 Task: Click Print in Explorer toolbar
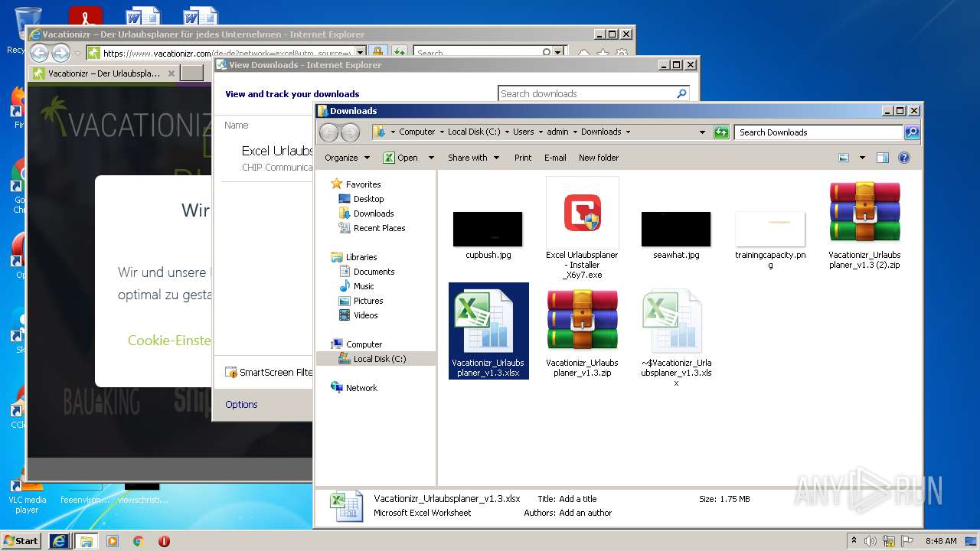[523, 158]
